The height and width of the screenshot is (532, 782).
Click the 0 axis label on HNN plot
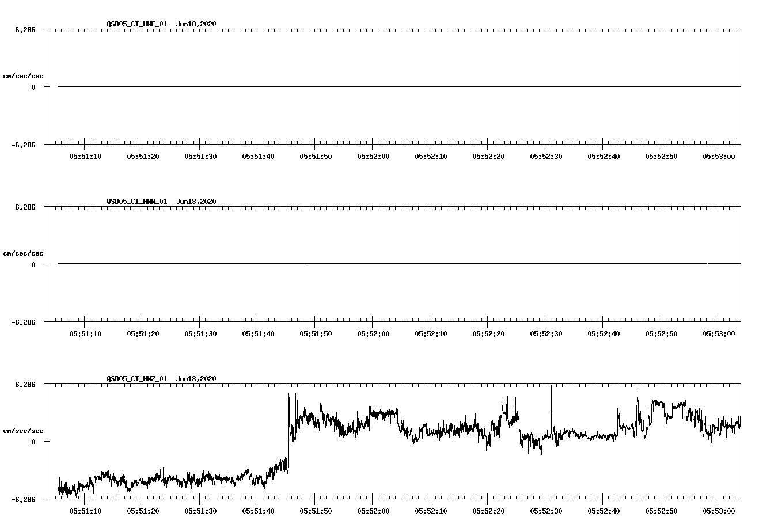point(33,265)
